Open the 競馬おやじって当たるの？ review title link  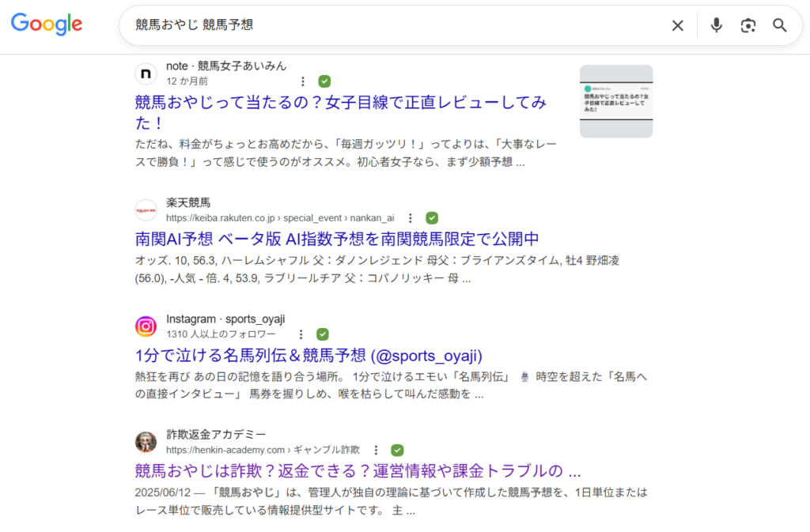point(340,112)
